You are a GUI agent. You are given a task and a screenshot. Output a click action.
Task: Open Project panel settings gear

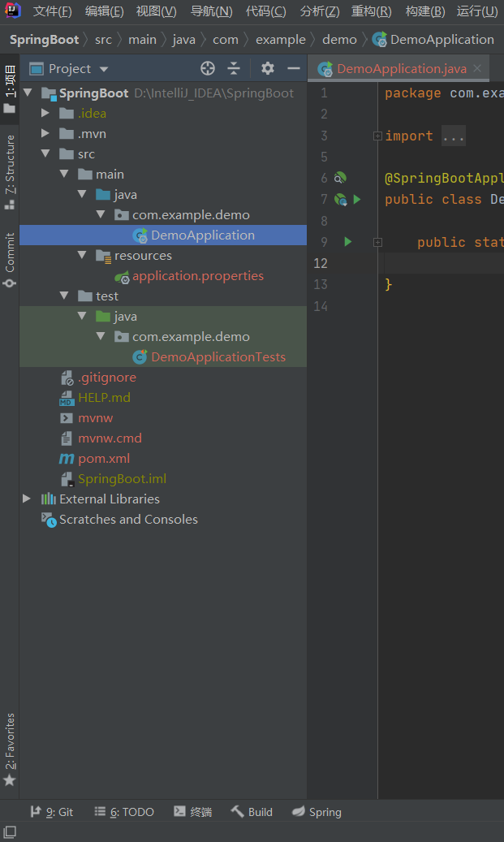pos(267,68)
